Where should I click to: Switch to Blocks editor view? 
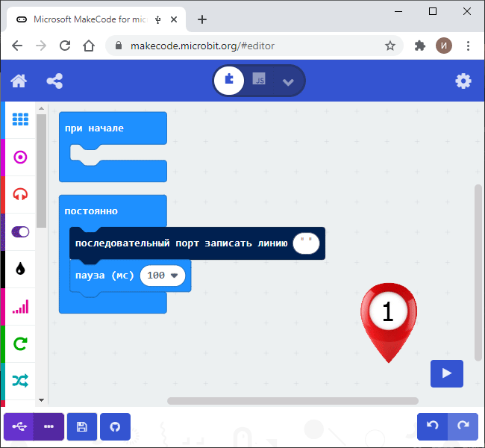pos(229,80)
